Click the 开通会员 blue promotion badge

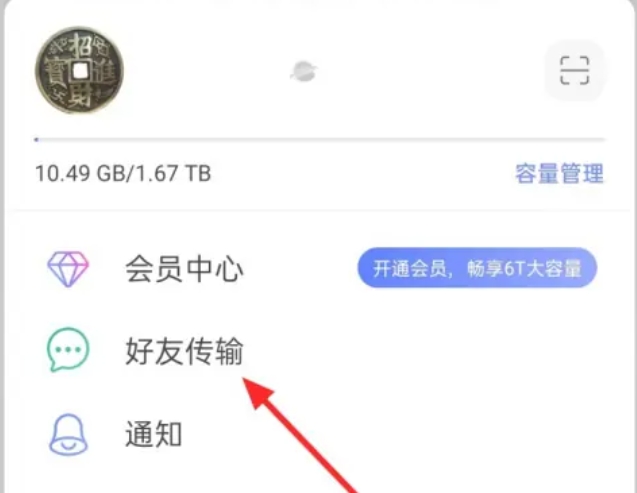click(x=477, y=268)
